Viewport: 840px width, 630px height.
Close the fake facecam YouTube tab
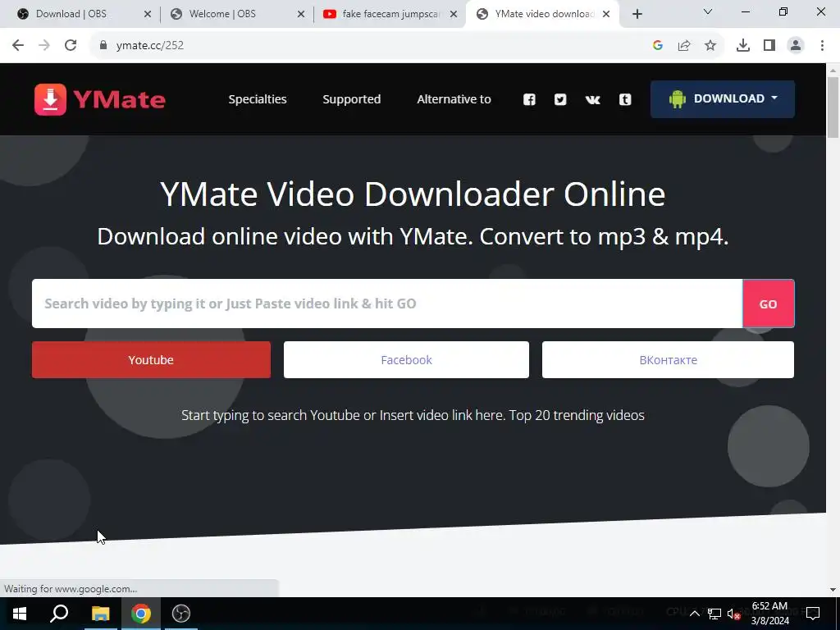454,15
